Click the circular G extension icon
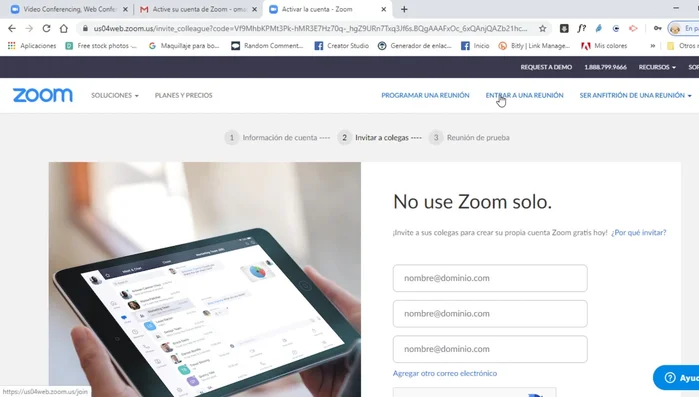 point(616,29)
